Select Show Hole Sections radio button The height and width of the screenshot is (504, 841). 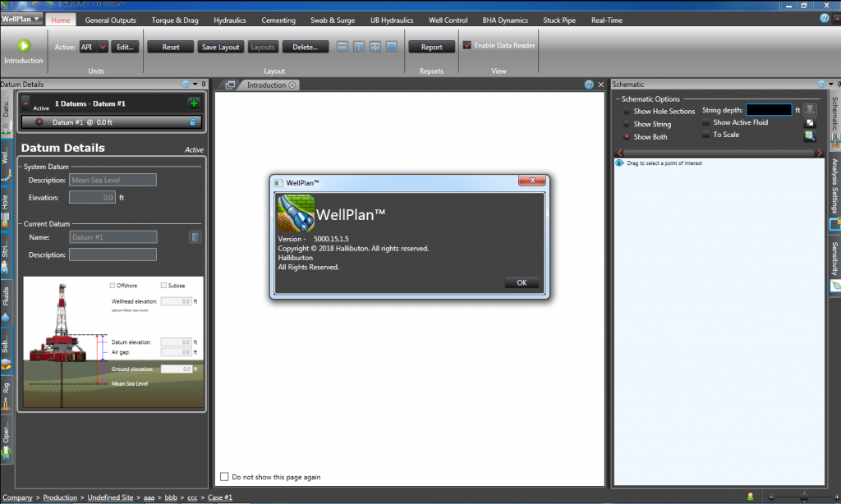click(627, 111)
